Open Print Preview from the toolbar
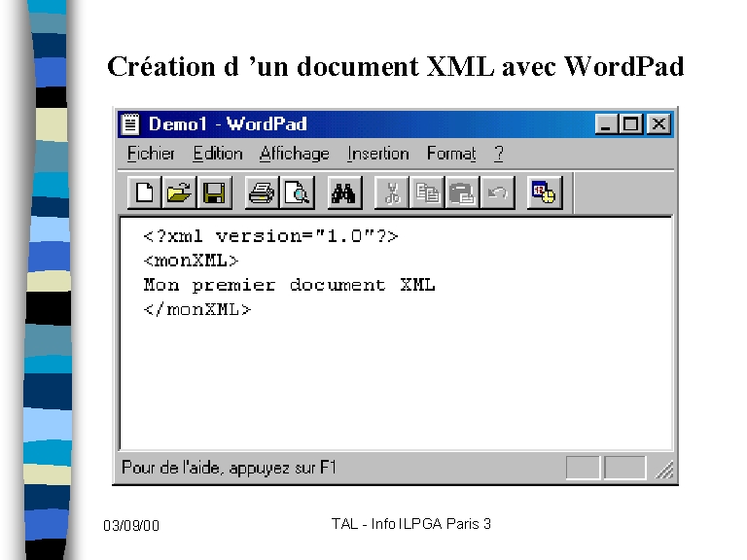The image size is (747, 560). point(297,192)
